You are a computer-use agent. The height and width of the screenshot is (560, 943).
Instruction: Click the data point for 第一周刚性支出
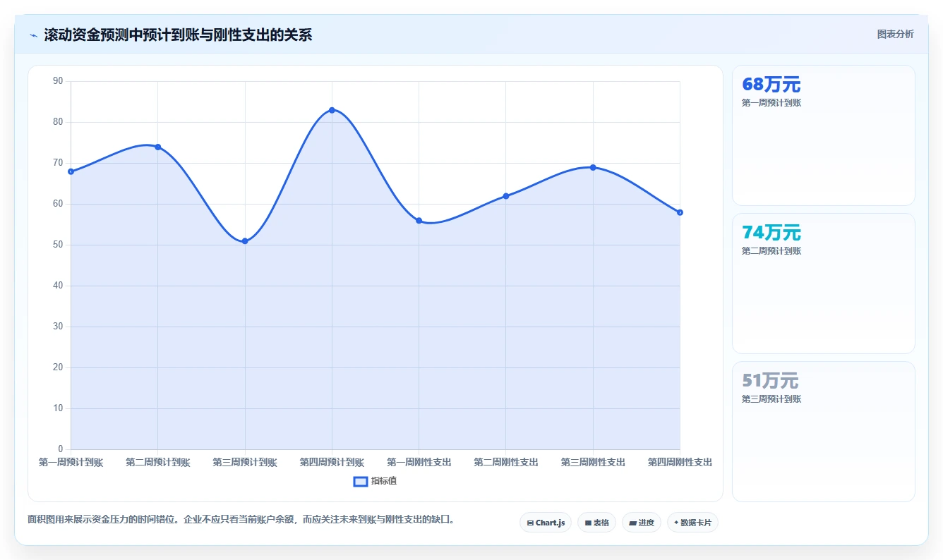click(419, 221)
